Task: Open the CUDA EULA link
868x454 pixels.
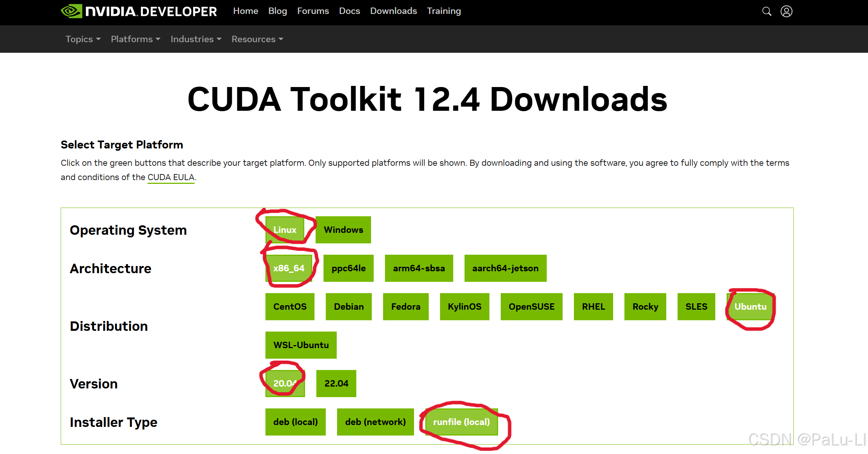Action: 171,177
